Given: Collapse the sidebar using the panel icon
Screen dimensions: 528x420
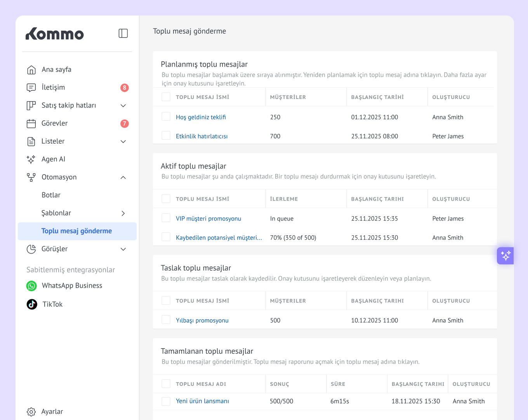Looking at the screenshot, I should pyautogui.click(x=123, y=33).
